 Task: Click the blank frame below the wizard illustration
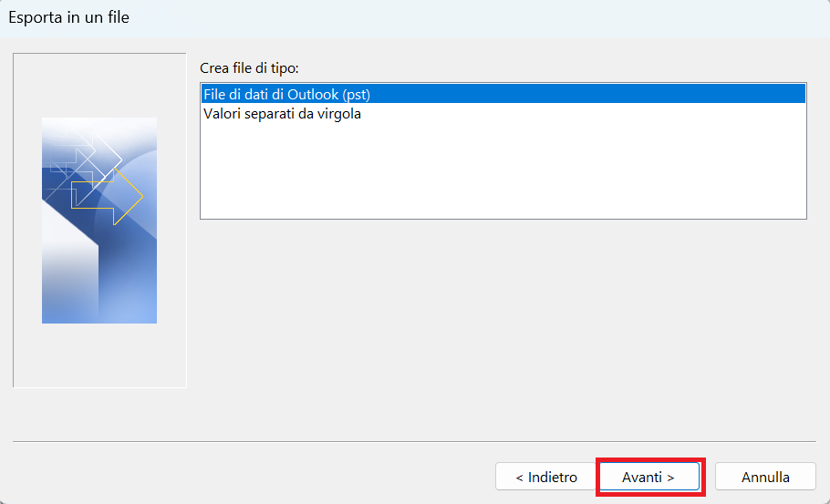click(99, 355)
